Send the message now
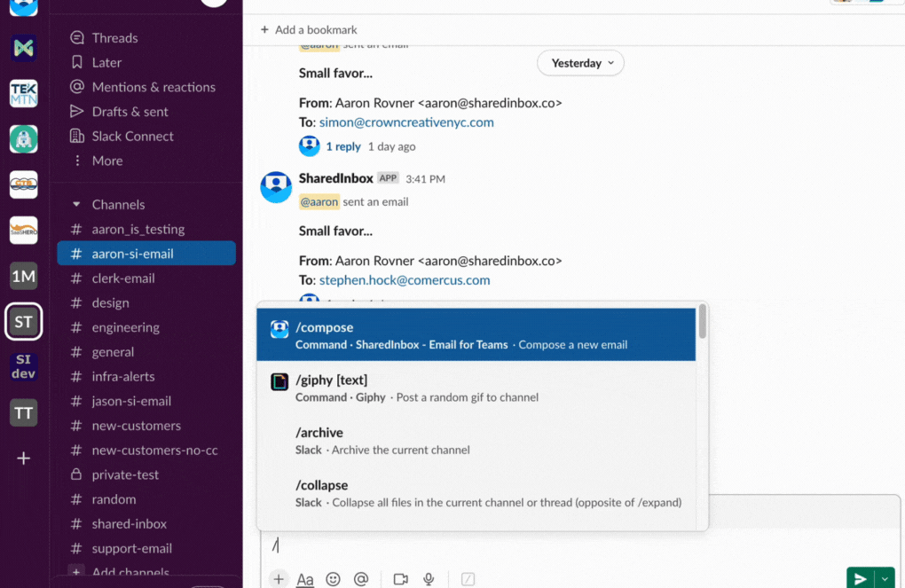This screenshot has width=905, height=588. [860, 578]
